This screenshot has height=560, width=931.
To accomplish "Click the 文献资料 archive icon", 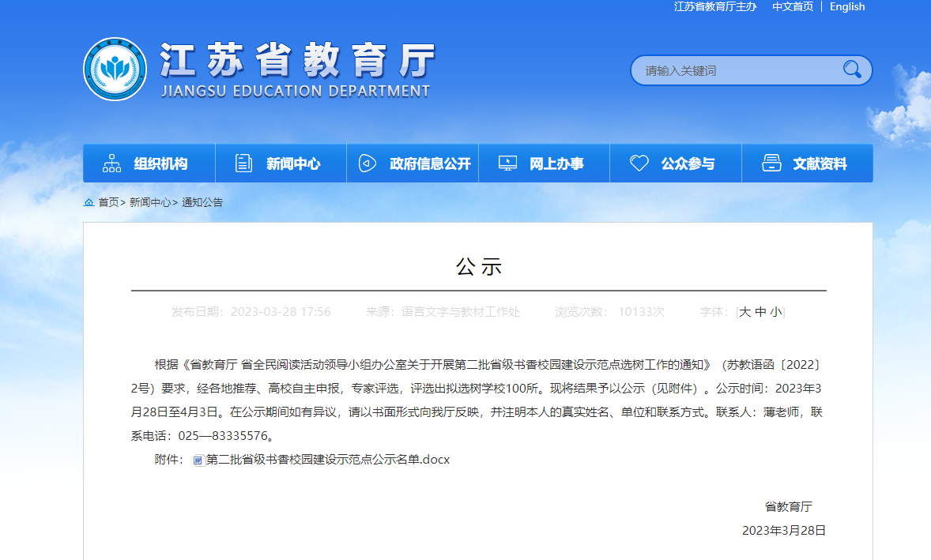I will point(771,163).
